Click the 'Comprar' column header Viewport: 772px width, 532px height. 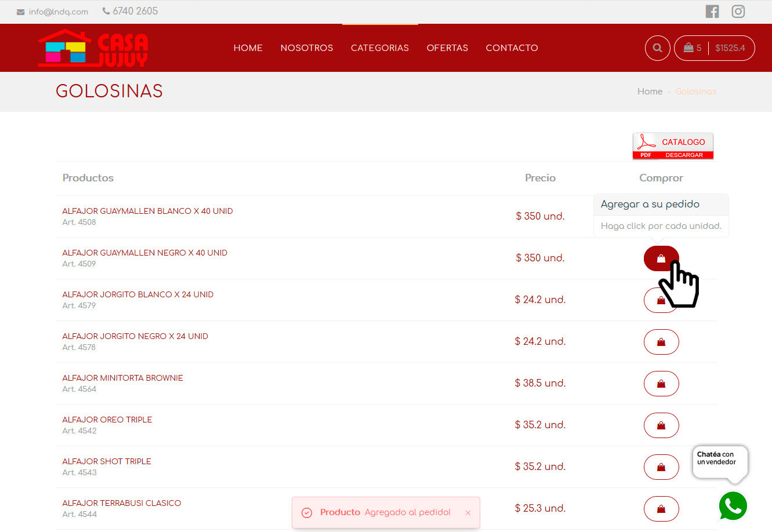coord(661,178)
